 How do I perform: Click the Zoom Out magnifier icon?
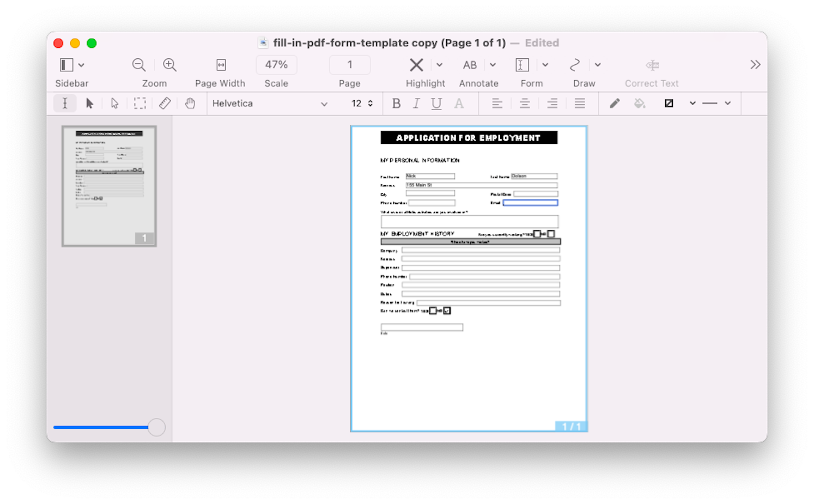pyautogui.click(x=139, y=64)
